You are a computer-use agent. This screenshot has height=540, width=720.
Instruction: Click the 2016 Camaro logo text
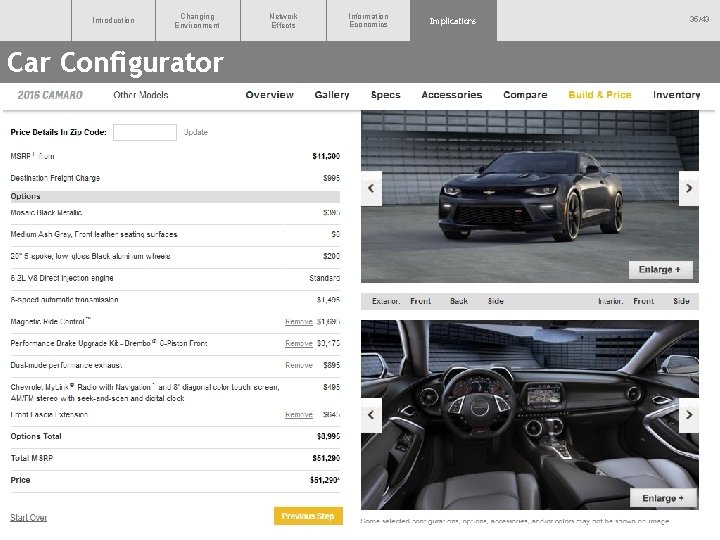50,95
